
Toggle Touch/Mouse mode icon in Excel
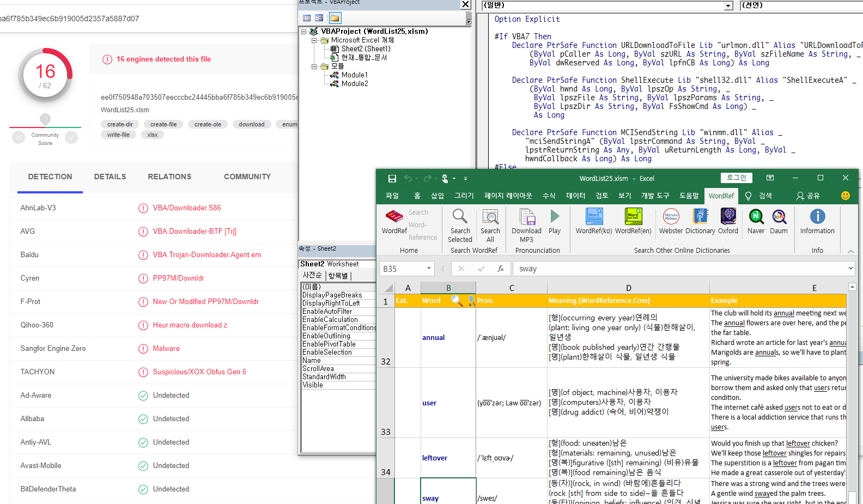coord(445,178)
